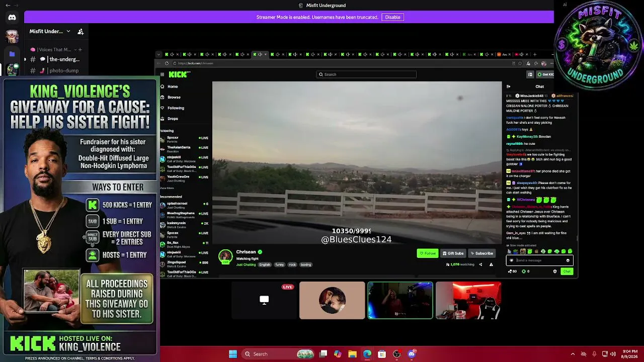Screen dimensions: 644x362
Task: Collapse the Kick chat panel
Action: pyautogui.click(x=508, y=86)
